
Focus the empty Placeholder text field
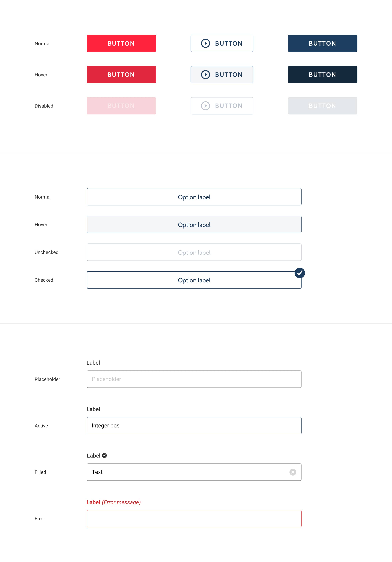[x=194, y=379]
